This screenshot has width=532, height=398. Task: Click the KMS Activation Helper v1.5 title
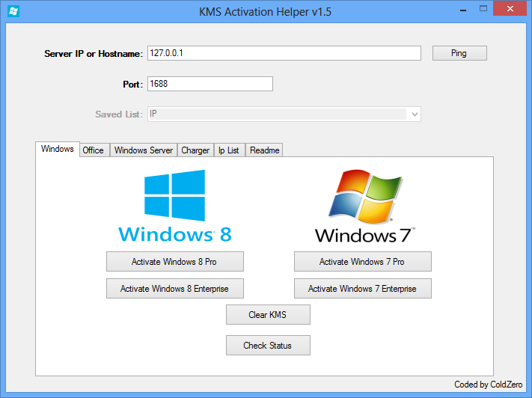[265, 12]
